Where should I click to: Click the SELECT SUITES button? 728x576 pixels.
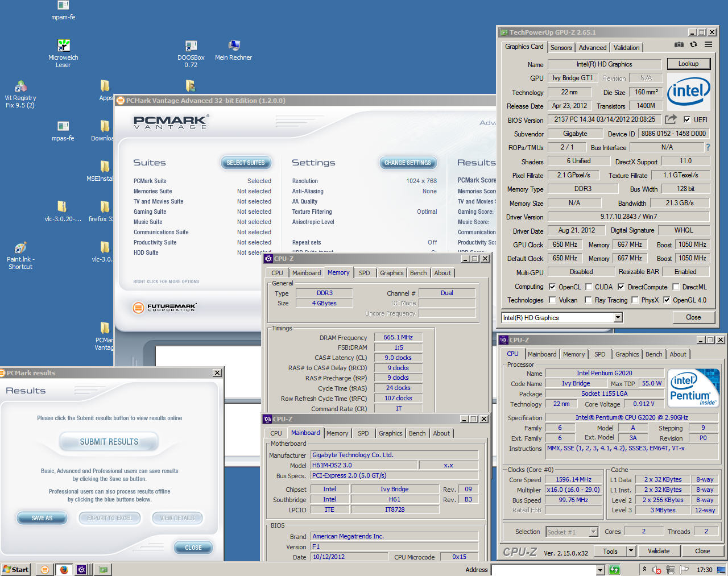(x=246, y=163)
